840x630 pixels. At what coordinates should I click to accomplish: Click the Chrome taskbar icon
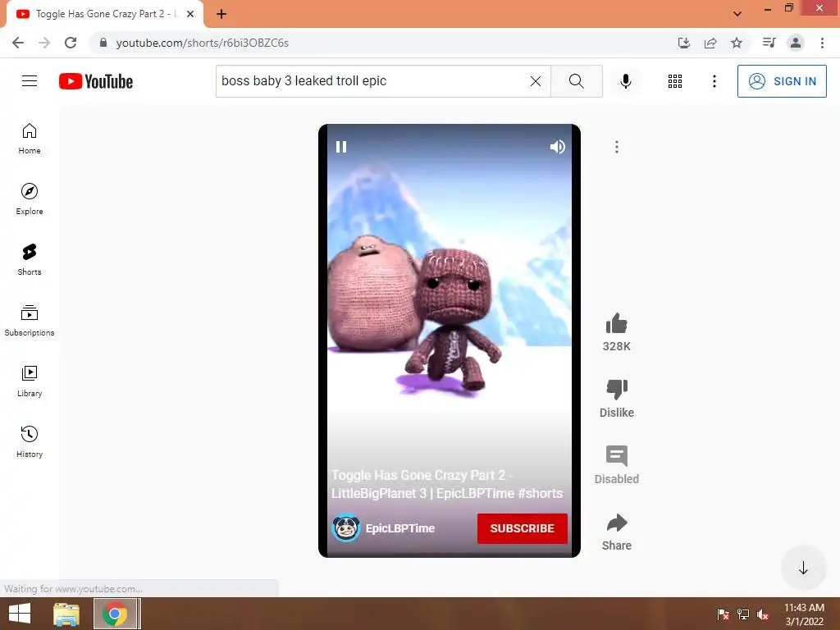(x=115, y=614)
